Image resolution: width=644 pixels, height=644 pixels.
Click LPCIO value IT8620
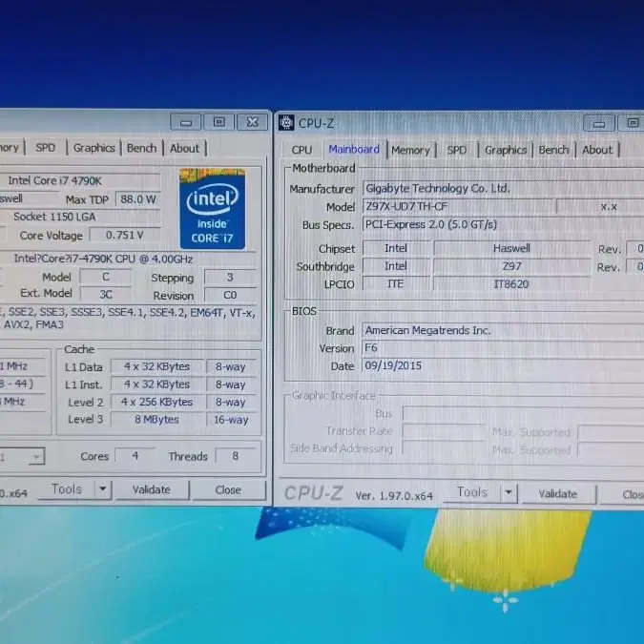pyautogui.click(x=511, y=283)
